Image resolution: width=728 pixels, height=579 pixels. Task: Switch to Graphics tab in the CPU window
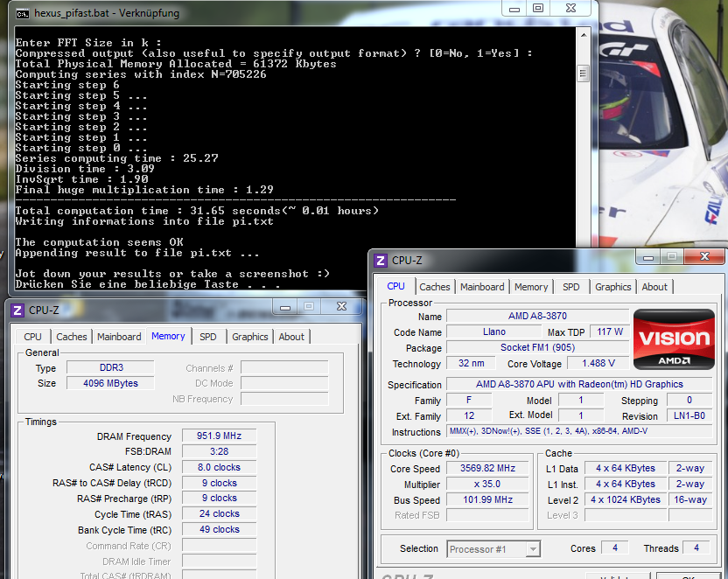(612, 287)
